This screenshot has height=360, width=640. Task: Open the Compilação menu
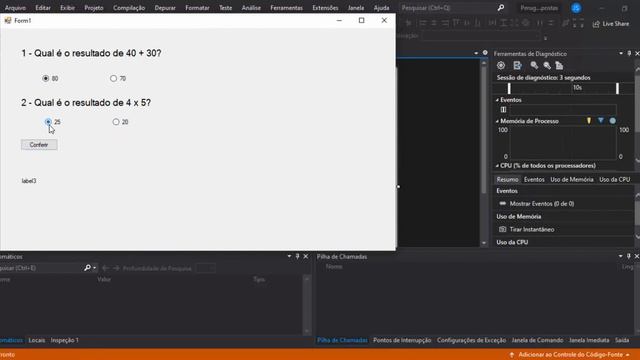129,8
